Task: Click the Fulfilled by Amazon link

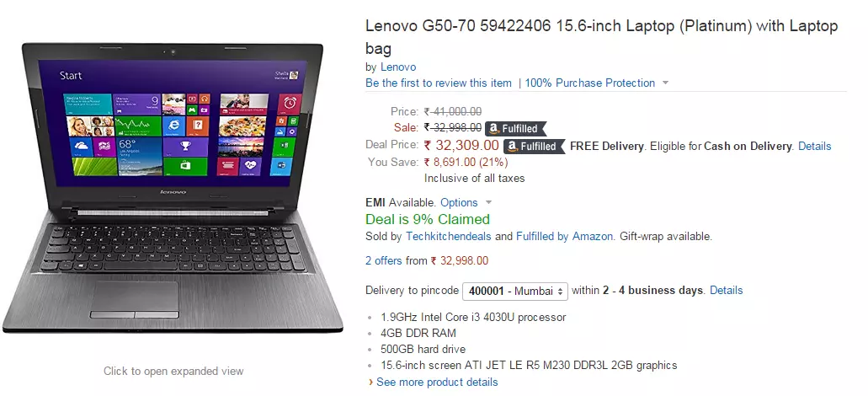Action: (564, 237)
